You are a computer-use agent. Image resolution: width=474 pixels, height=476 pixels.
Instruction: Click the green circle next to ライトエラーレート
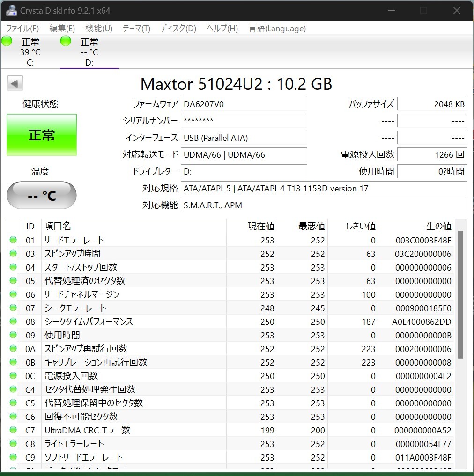14,444
